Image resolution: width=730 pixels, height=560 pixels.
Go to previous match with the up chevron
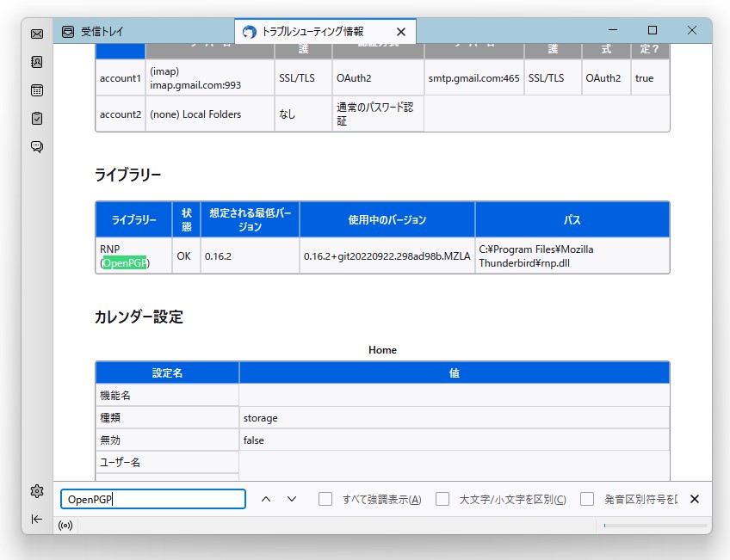pos(266,499)
